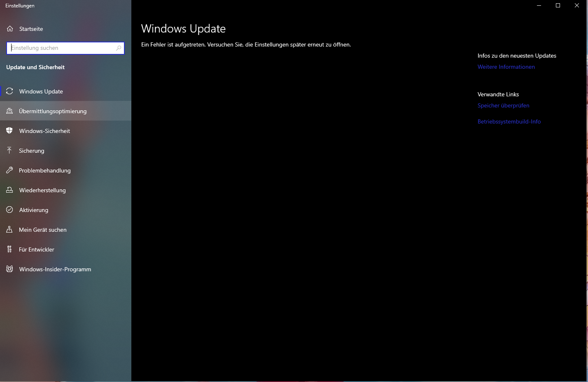This screenshot has width=588, height=382.
Task: Close the Einstellungen window
Action: pos(577,5)
